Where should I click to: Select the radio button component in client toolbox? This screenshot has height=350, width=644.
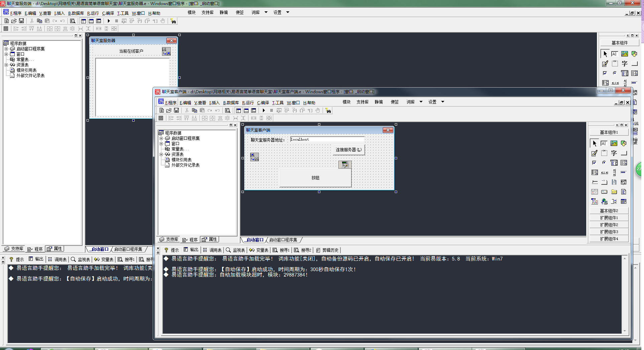604,163
